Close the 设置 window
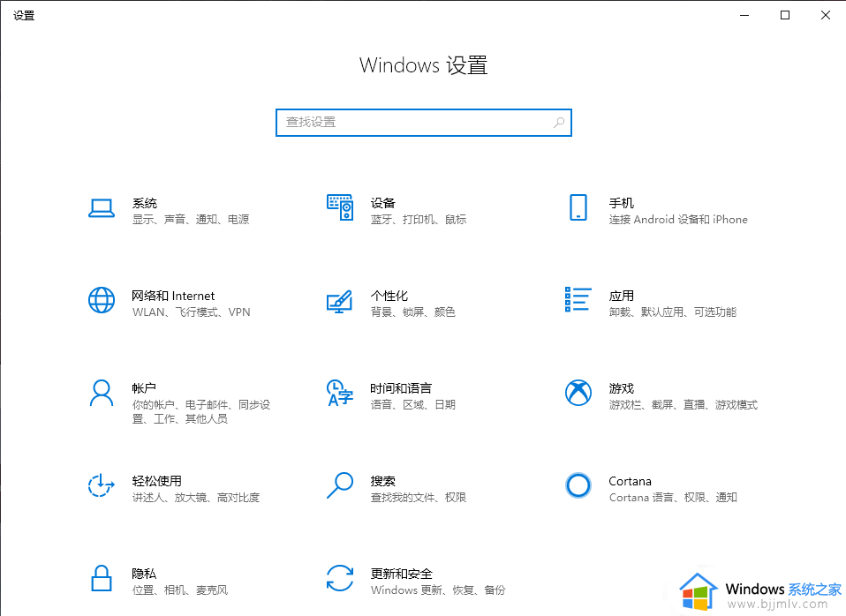Viewport: 846px width, 616px height. click(826, 15)
